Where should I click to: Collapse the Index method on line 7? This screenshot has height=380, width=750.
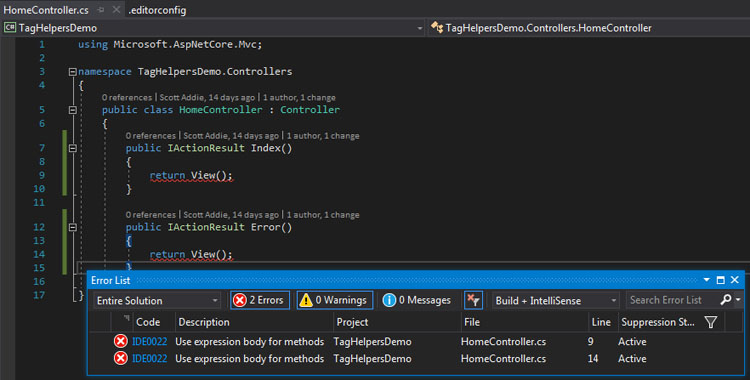click(72, 148)
